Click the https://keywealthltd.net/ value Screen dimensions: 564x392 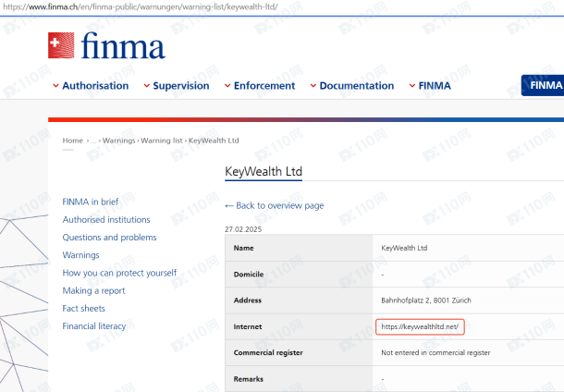420,327
